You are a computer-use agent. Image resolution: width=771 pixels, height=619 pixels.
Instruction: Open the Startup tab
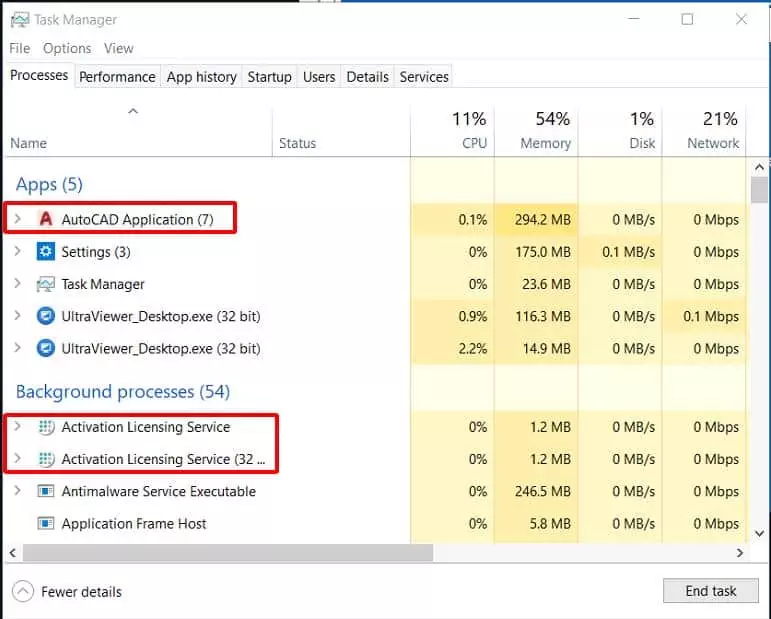point(269,76)
